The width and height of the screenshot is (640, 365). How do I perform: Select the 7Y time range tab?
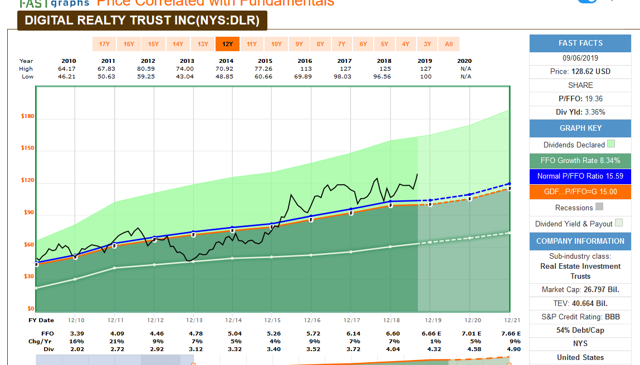(x=342, y=44)
